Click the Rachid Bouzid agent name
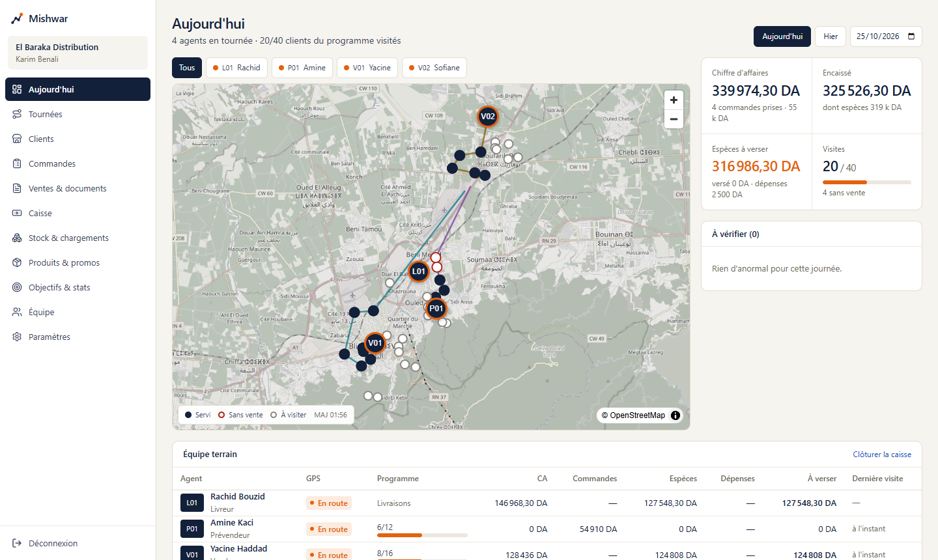 tap(238, 496)
